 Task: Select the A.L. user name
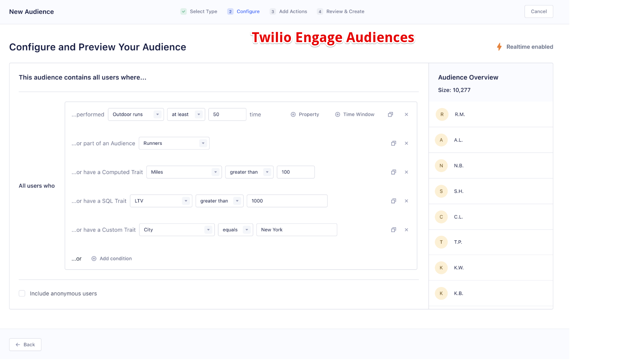(x=458, y=140)
